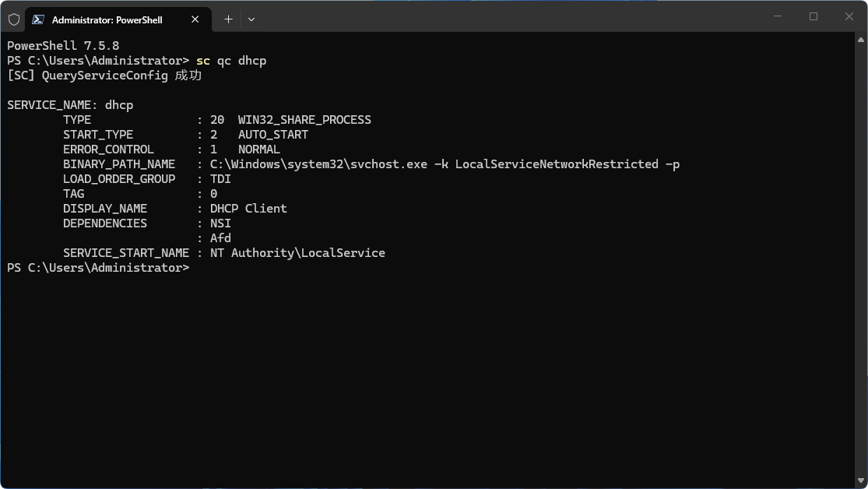
Task: Click the 'WIN32_SHARE_PROCESS' value
Action: pyautogui.click(x=304, y=120)
